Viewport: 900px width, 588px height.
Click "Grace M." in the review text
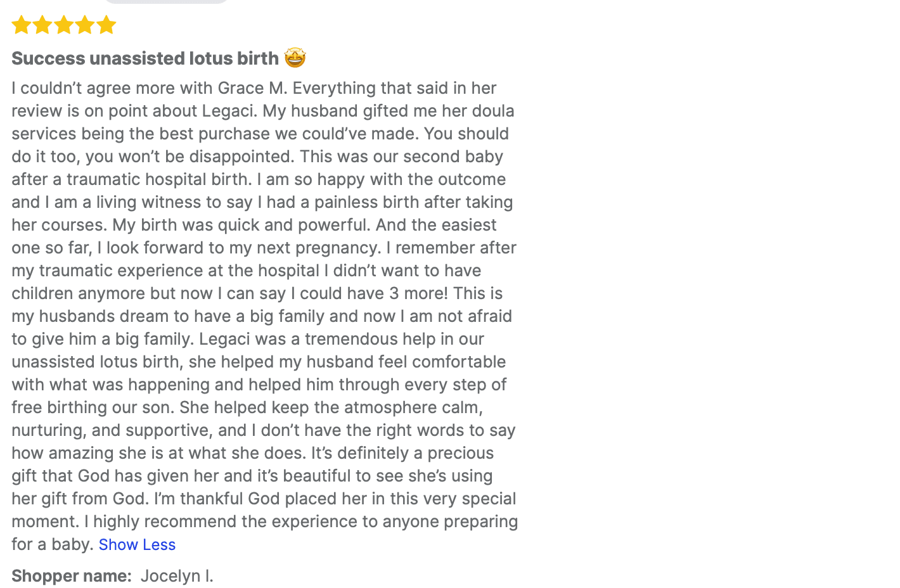coord(252,88)
